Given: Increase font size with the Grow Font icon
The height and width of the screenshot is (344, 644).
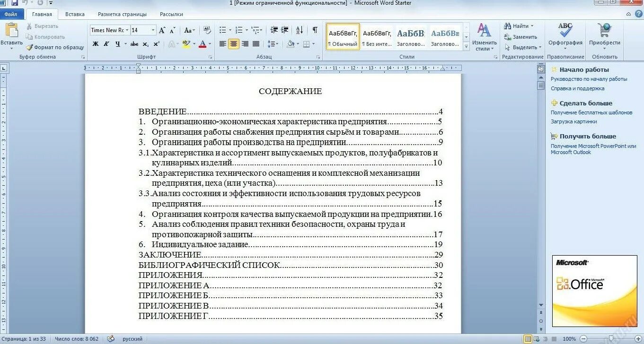Looking at the screenshot, I should (x=162, y=30).
